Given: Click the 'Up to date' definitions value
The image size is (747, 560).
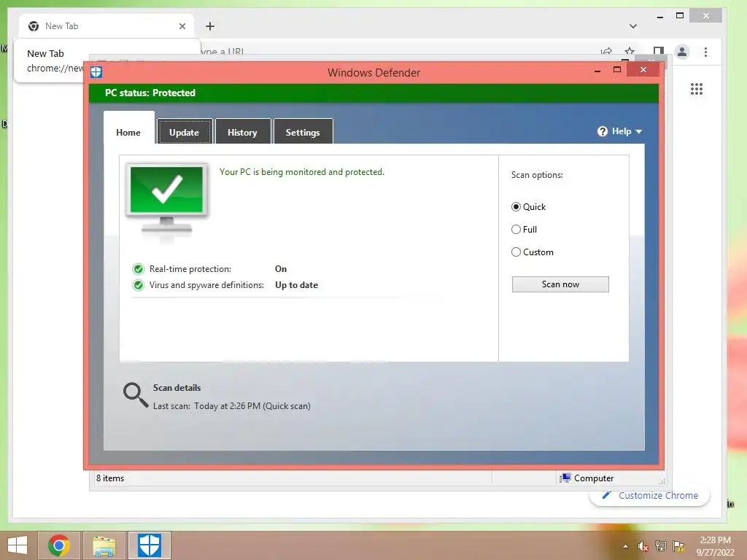Looking at the screenshot, I should [x=296, y=285].
